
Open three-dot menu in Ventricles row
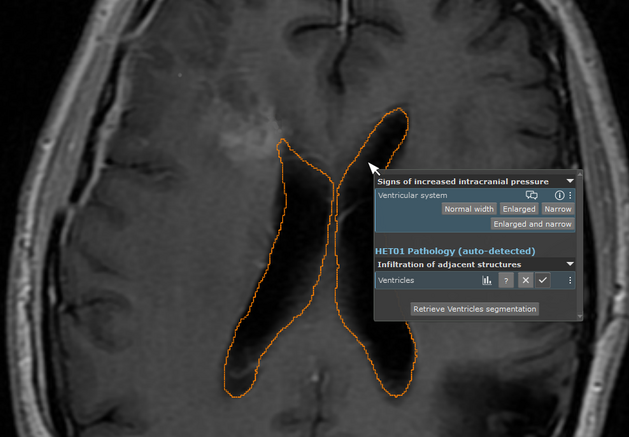coord(570,281)
